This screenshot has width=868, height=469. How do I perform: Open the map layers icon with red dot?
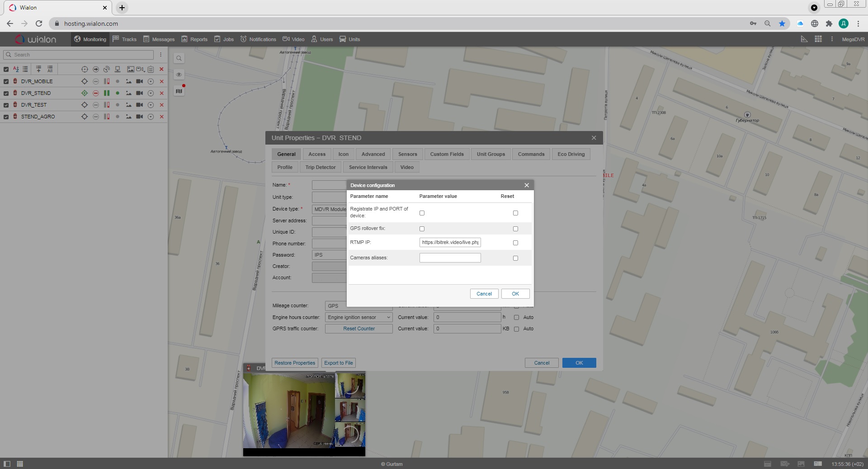tap(179, 91)
